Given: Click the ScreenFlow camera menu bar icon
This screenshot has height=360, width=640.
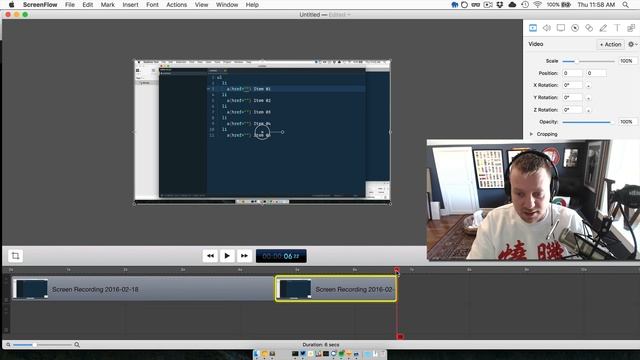Looking at the screenshot, I should coord(488,5).
